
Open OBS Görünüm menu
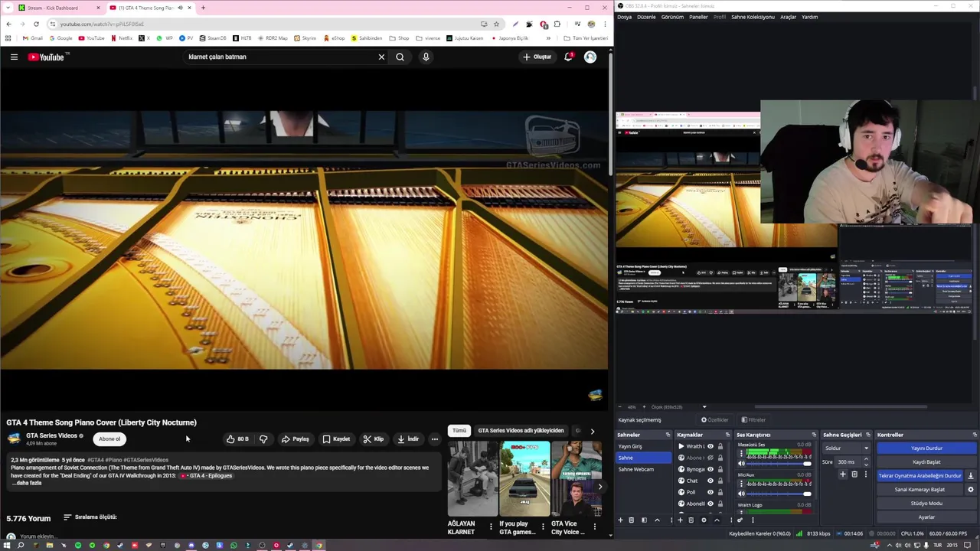pos(672,17)
